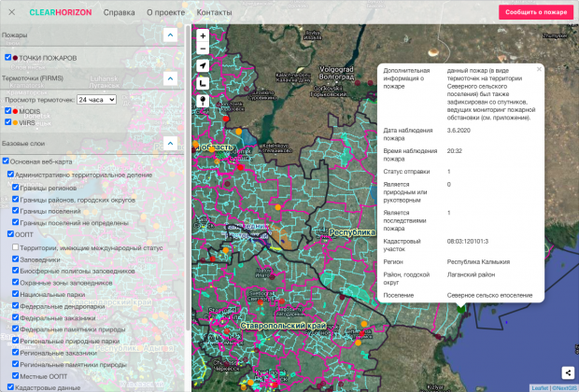Collapse the 'Термоточки (FIRMS)' section
579x392 pixels.
[x=170, y=78]
